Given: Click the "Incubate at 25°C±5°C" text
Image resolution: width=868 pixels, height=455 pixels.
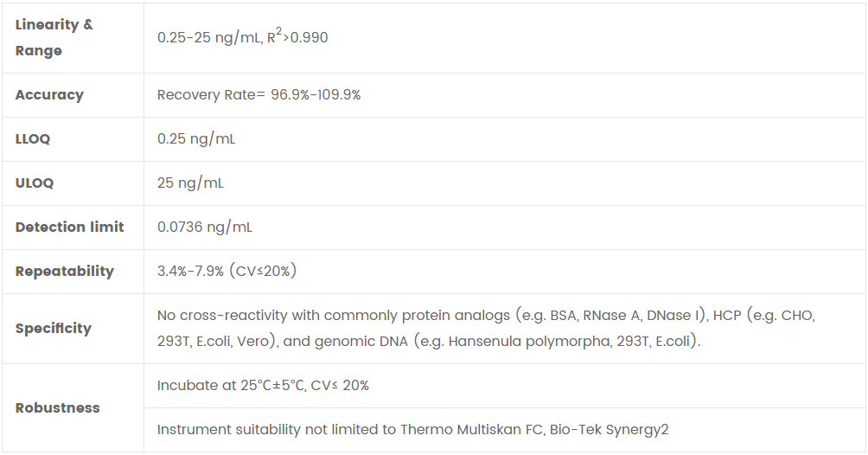Looking at the screenshot, I should [x=231, y=386].
